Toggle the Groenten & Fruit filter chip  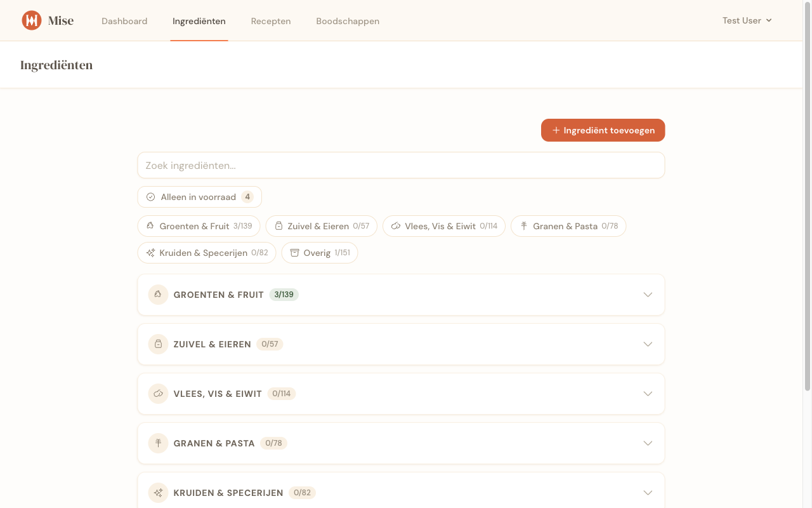(x=199, y=226)
